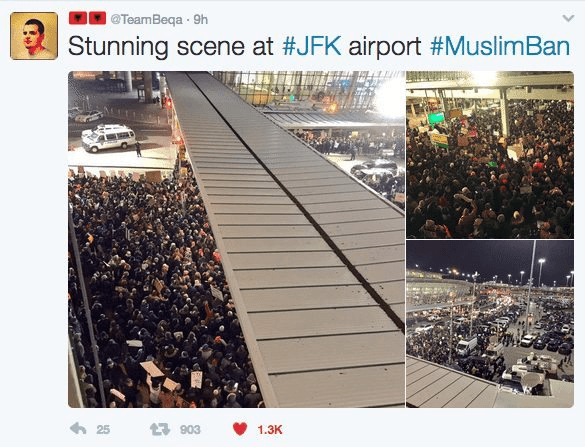This screenshot has width=585, height=447.
Task: Open the 9h timestamp link
Action: [200, 19]
